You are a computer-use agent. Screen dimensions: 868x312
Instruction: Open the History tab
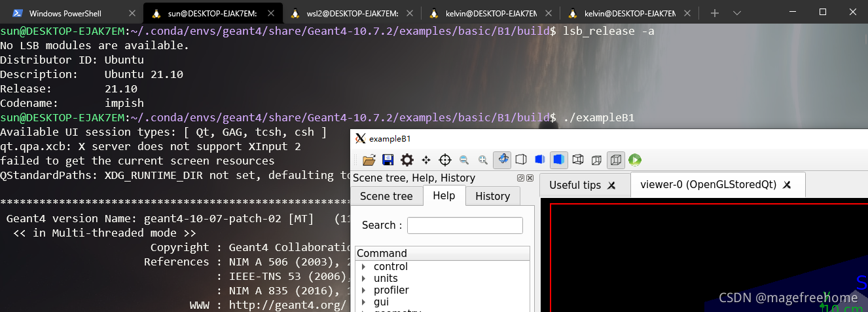pos(492,196)
